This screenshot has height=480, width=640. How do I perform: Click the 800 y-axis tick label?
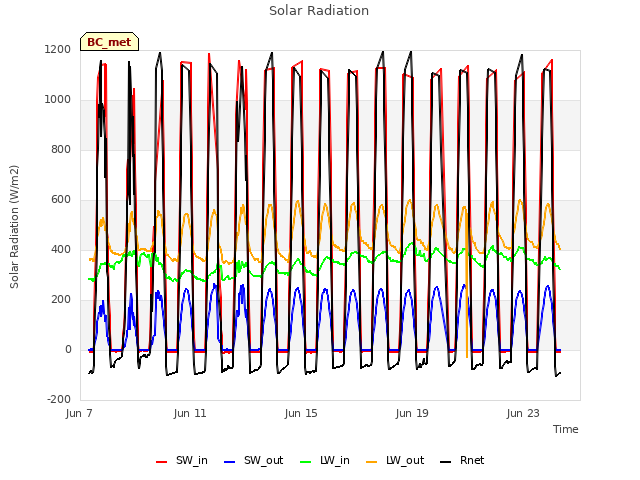61,149
